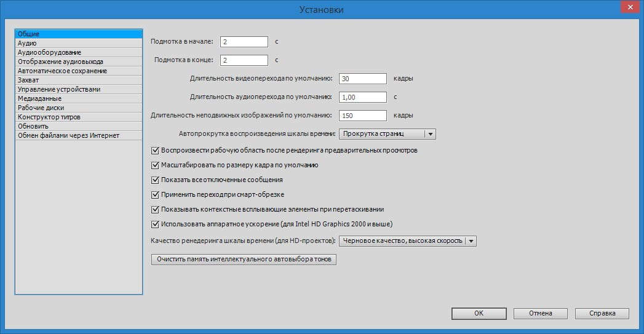Disable Использовать аппаратное ускорение checkbox
The image size is (644, 334).
155,225
